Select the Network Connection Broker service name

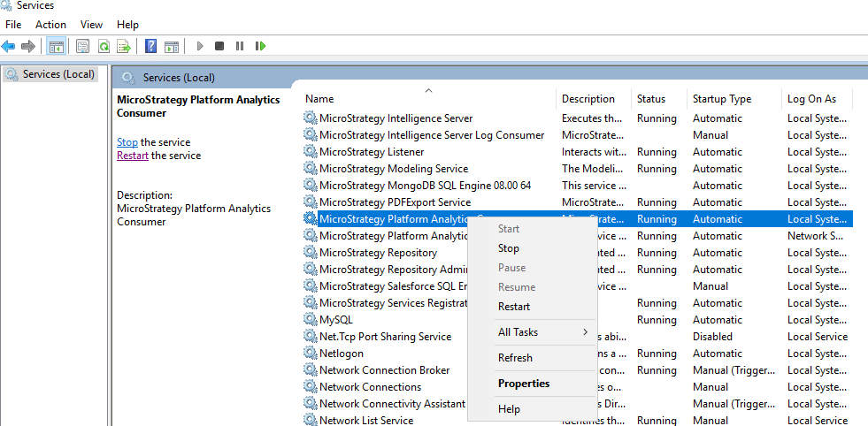click(385, 370)
